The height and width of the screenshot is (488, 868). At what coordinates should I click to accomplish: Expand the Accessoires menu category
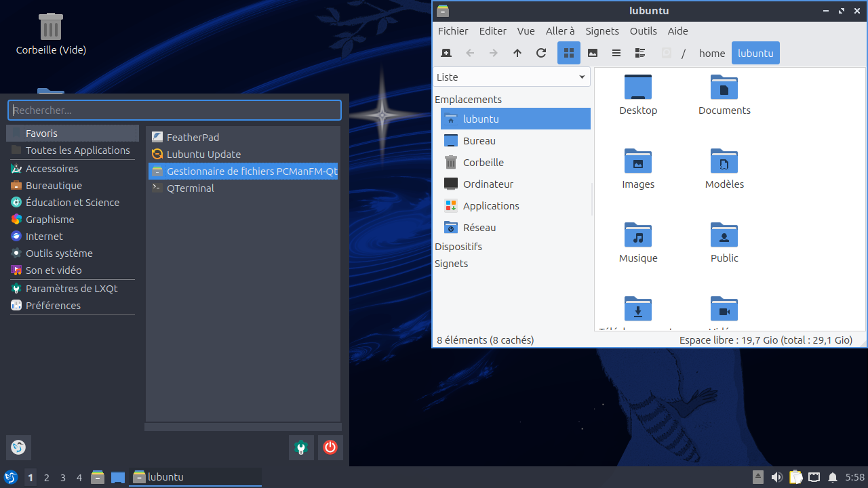click(x=52, y=169)
